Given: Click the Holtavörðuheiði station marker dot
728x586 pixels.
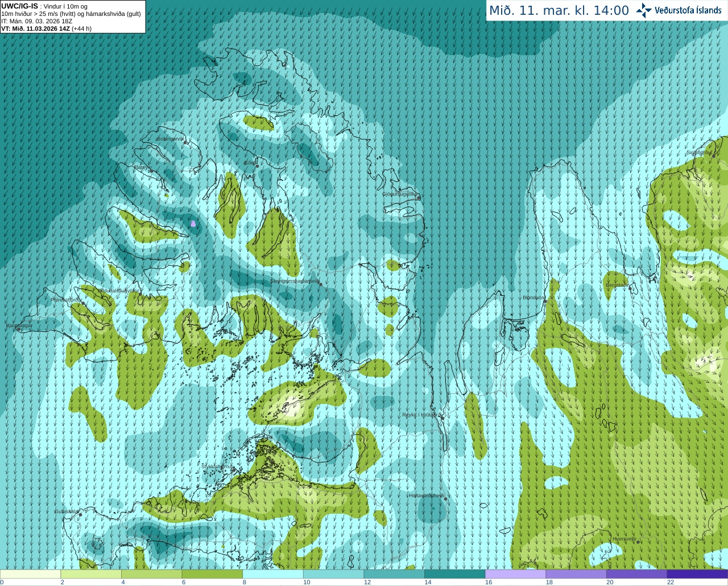Looking at the screenshot, I should (x=445, y=499).
